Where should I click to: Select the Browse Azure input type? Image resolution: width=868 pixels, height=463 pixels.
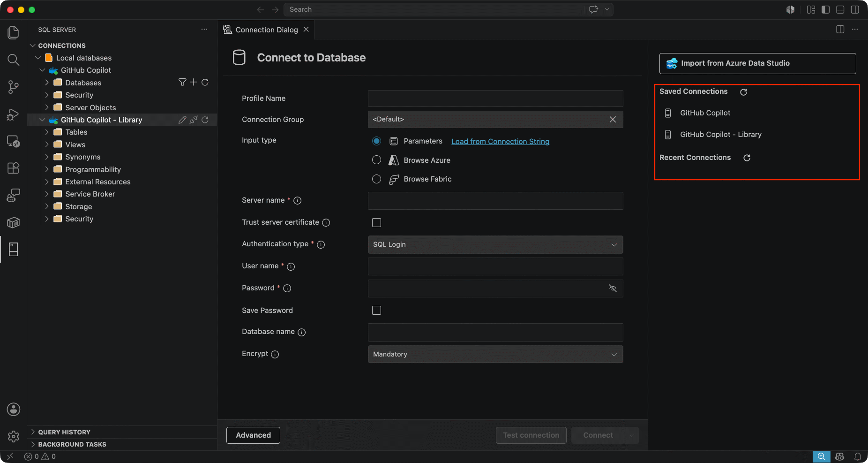click(x=376, y=160)
